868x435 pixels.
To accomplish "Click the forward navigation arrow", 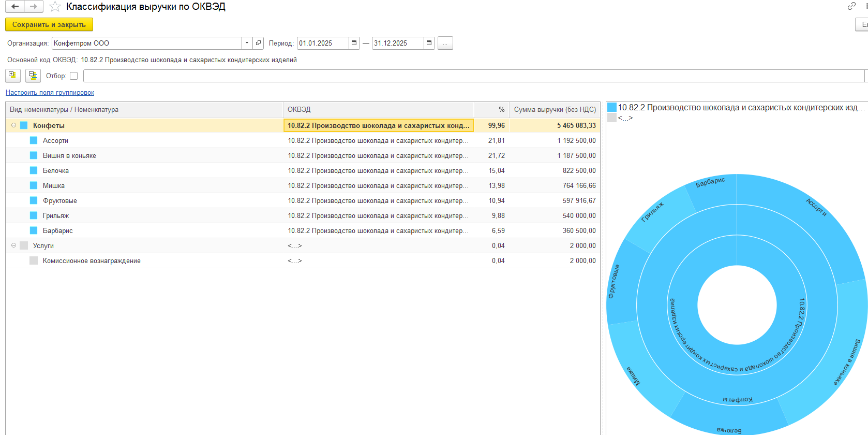I will [x=34, y=7].
